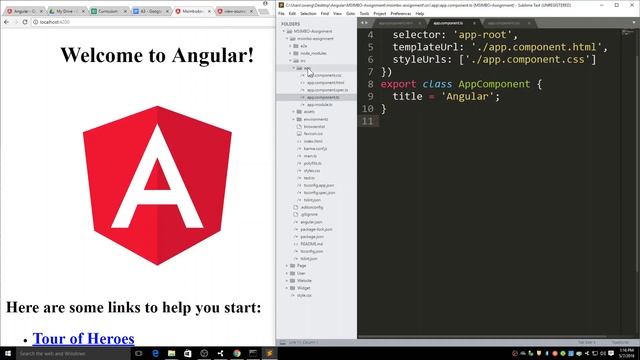Open .gitignore in sidebar
The image size is (640, 360).
[x=309, y=214]
